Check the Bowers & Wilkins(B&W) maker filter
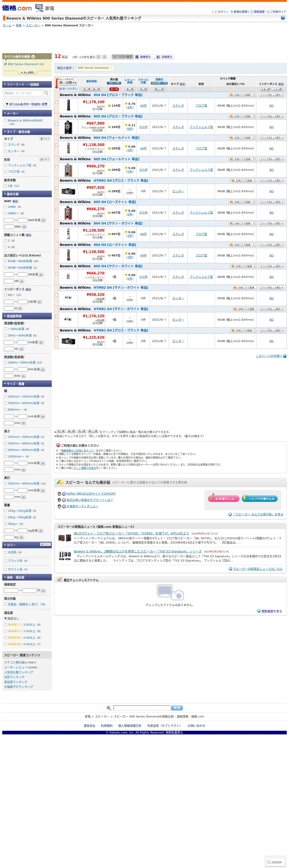Viewport: 289px width, 868px height. click(5, 120)
